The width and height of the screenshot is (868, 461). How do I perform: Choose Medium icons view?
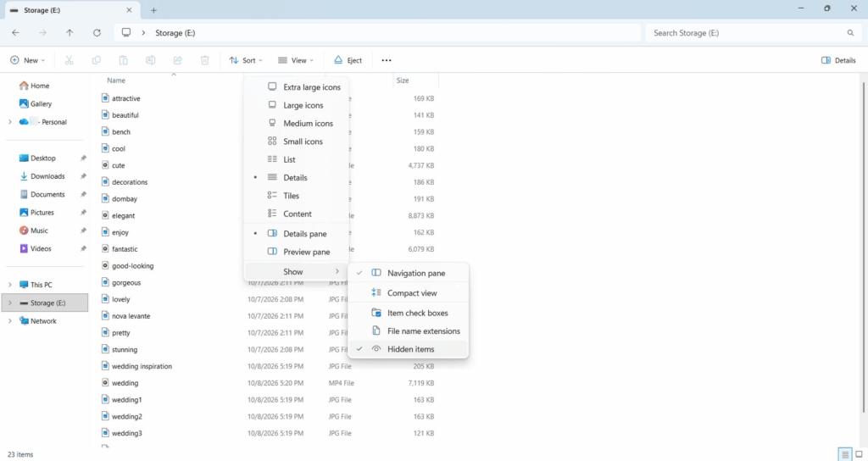coord(297,124)
